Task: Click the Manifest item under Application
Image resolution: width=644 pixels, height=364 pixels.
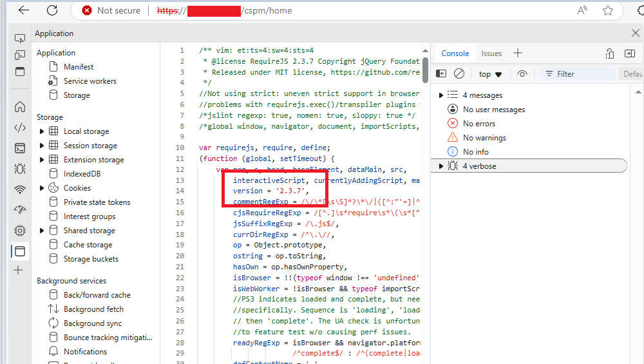Action: tap(78, 67)
